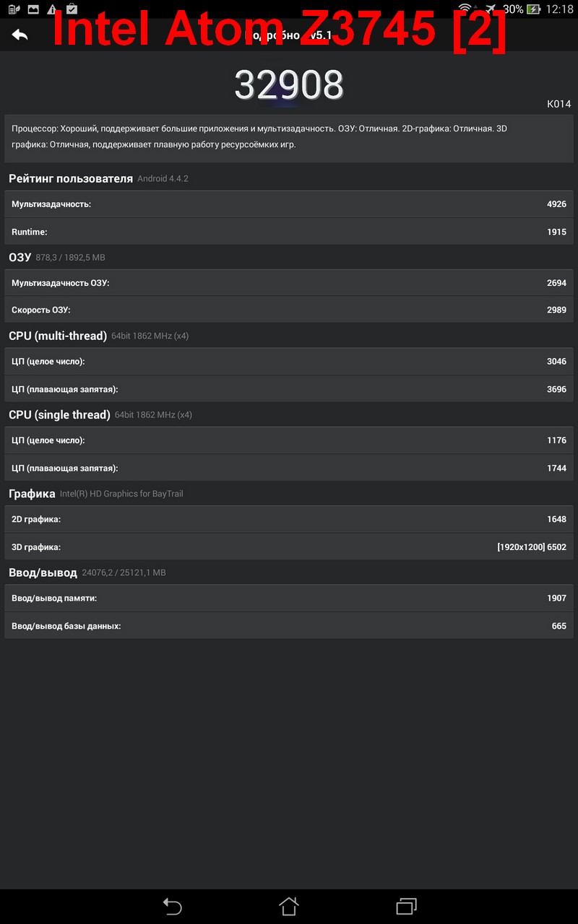Image resolution: width=578 pixels, height=924 pixels.
Task: Tap the back arrow in the header
Action: pos(20,34)
